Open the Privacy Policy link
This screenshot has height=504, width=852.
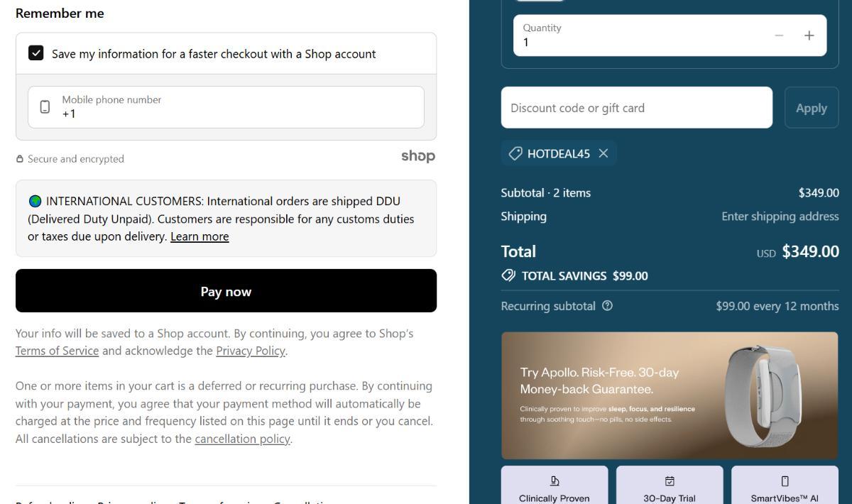coord(251,351)
